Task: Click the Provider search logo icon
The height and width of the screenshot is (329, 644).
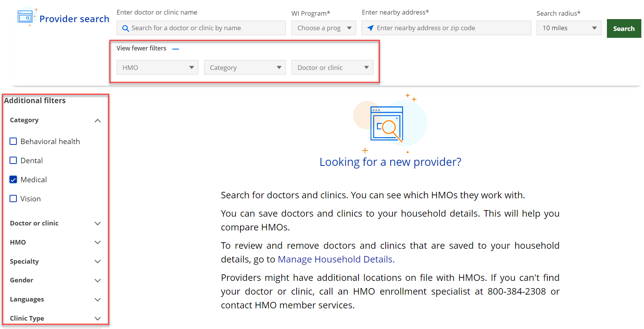Action: pyautogui.click(x=26, y=17)
